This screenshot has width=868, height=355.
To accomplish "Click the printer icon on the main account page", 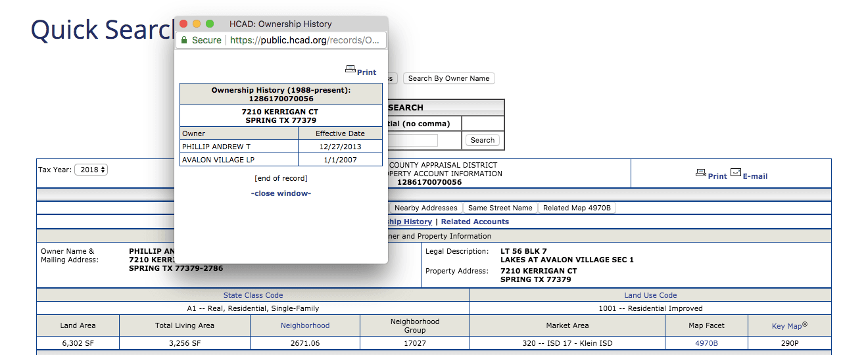I will tap(701, 173).
